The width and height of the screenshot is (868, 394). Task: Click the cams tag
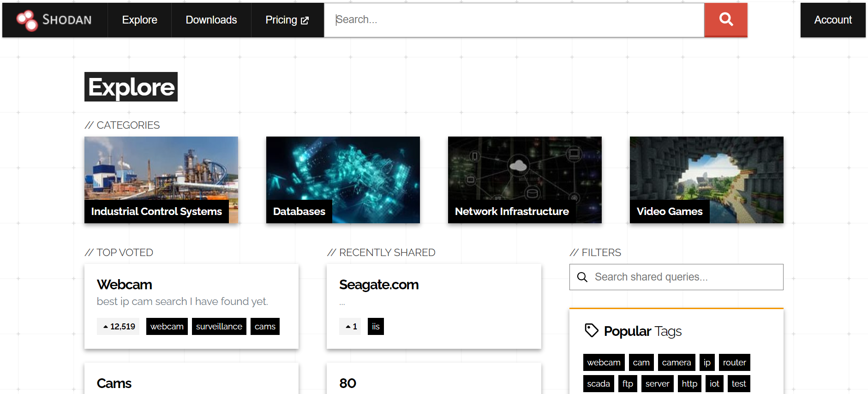[x=265, y=327]
